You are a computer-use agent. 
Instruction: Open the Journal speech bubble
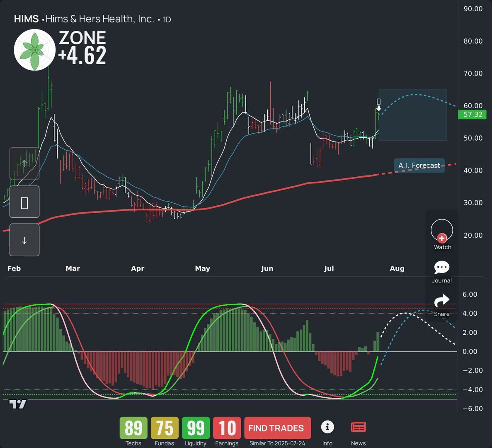coord(442,268)
